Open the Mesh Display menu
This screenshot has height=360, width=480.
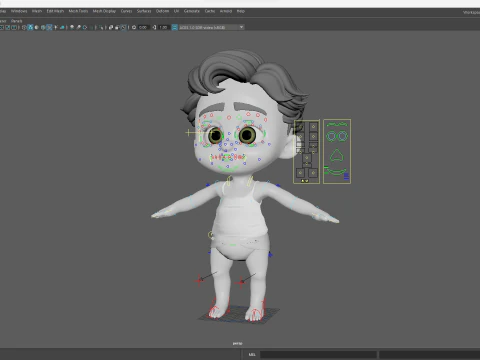tap(104, 11)
